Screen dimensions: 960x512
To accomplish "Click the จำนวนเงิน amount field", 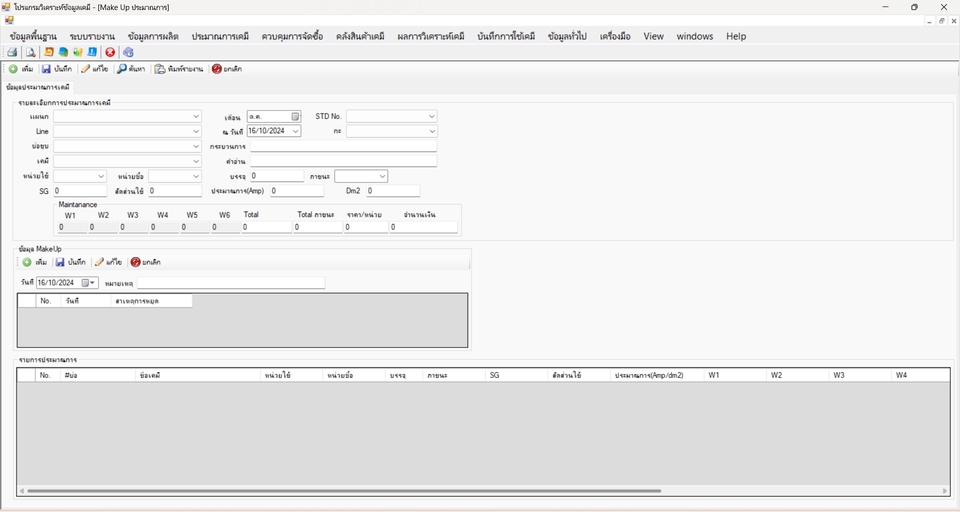I will tap(424, 227).
